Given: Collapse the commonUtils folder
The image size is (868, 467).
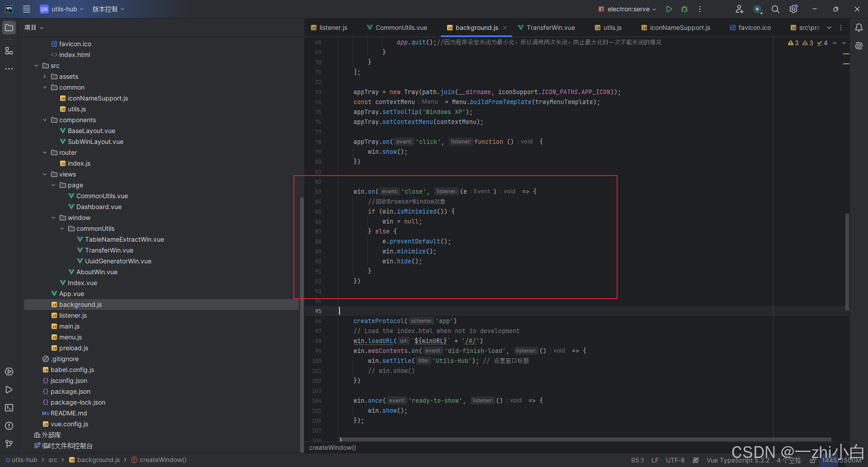Looking at the screenshot, I should [x=62, y=229].
